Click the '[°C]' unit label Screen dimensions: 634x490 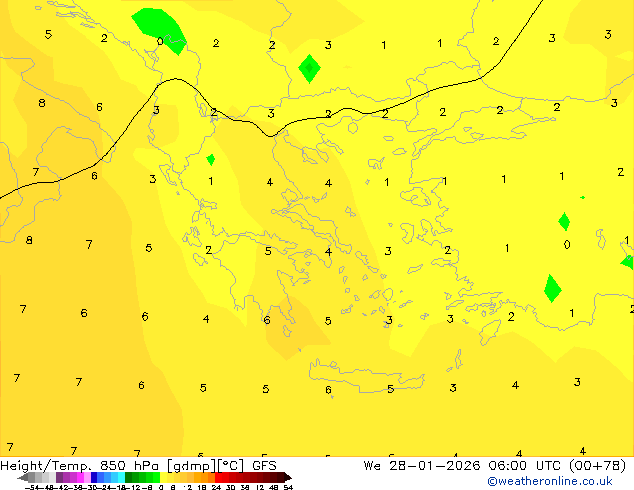(x=231, y=466)
